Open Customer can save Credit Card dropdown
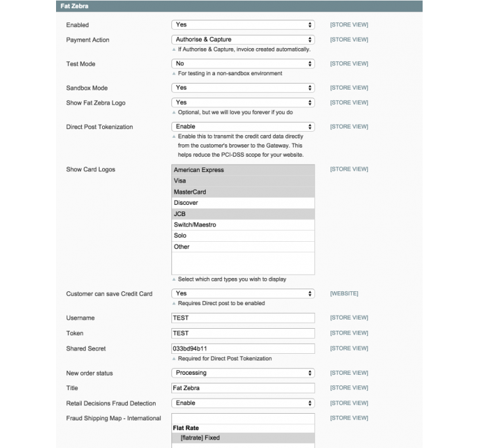The image size is (478, 448). pos(243,294)
